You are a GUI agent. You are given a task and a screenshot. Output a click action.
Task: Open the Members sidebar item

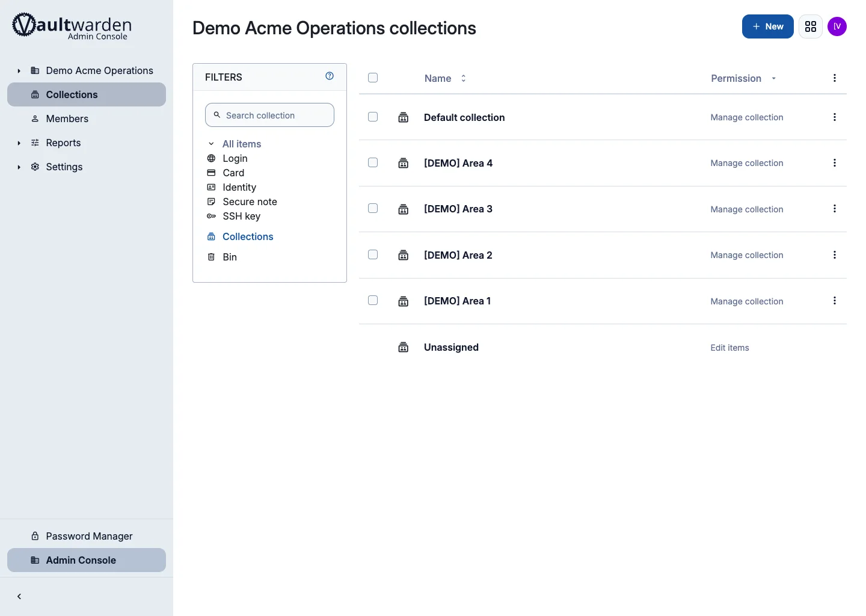87,119
